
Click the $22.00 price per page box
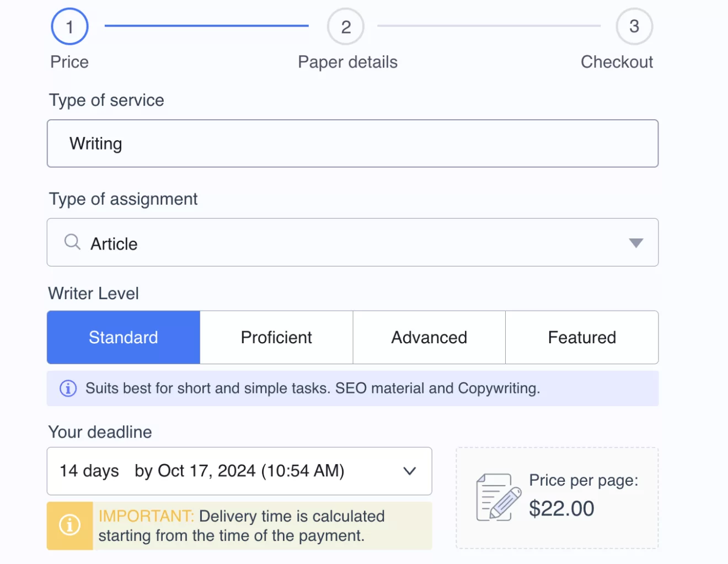[x=561, y=508]
